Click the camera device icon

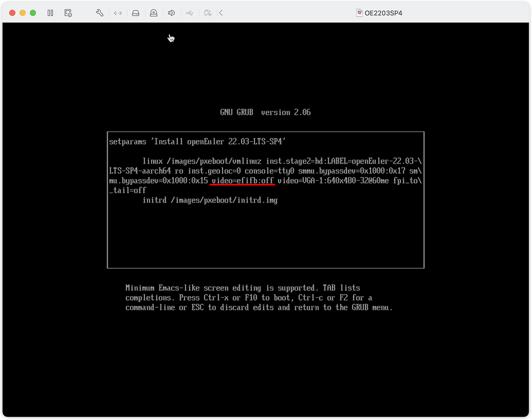click(x=154, y=13)
